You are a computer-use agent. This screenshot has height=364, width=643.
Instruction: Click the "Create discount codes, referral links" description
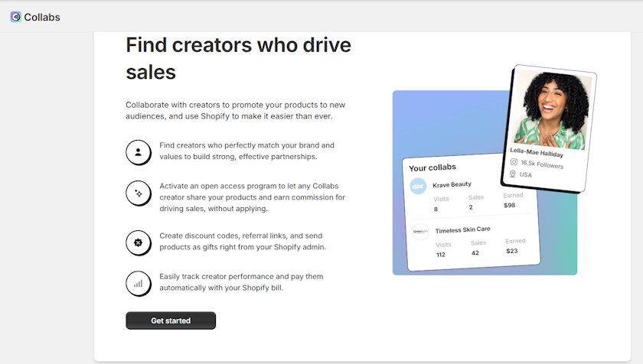tap(243, 242)
